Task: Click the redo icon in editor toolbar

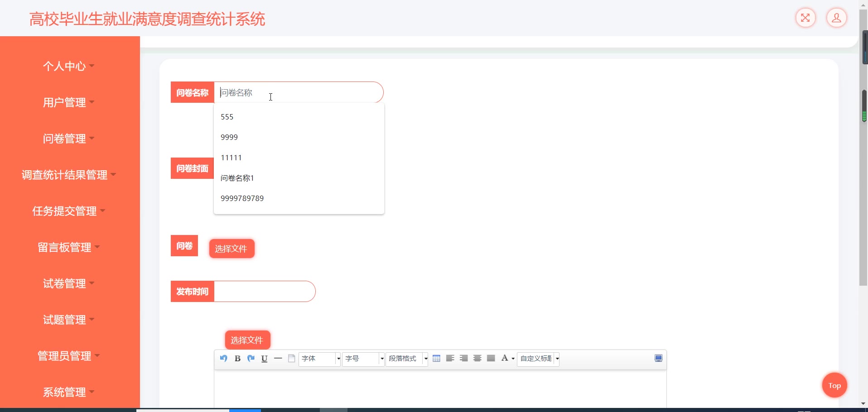Action: click(x=251, y=359)
